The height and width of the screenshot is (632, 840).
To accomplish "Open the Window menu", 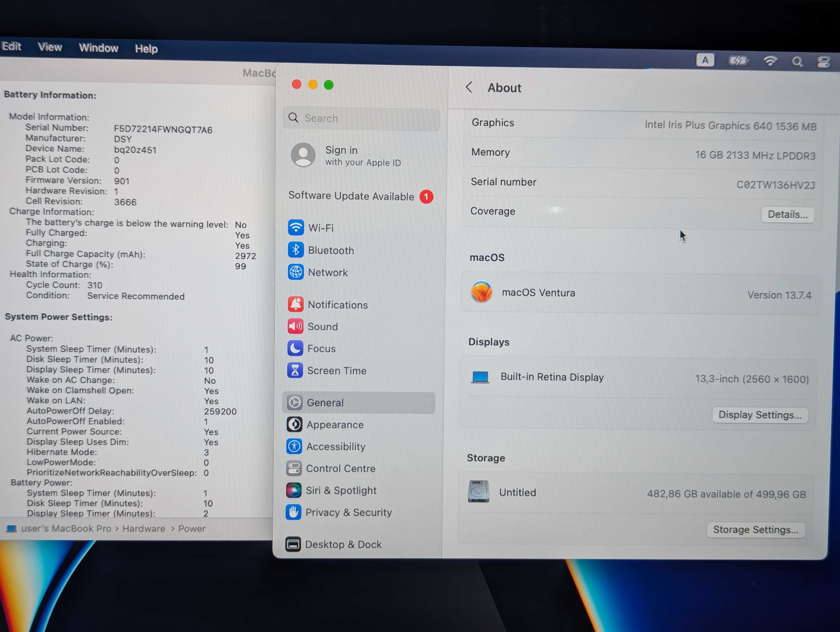I will (98, 48).
